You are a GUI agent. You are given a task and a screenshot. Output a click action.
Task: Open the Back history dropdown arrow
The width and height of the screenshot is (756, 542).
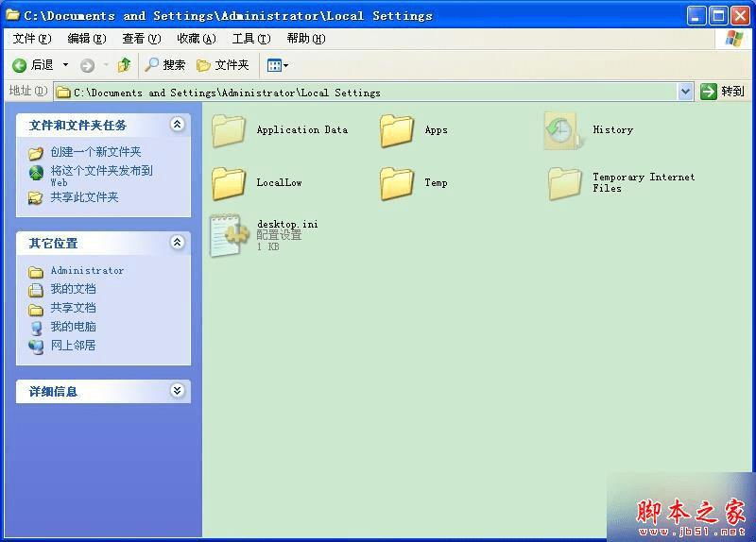(65, 64)
